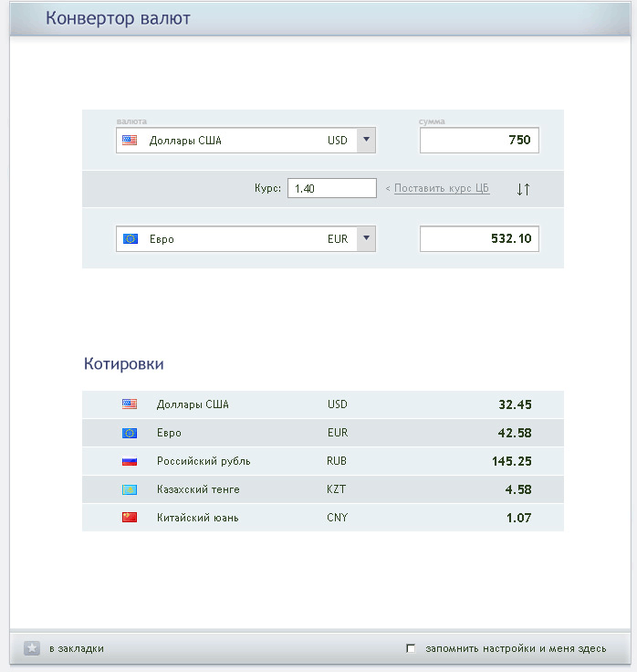Click the amount field showing 750
The image size is (637, 672).
(x=479, y=141)
